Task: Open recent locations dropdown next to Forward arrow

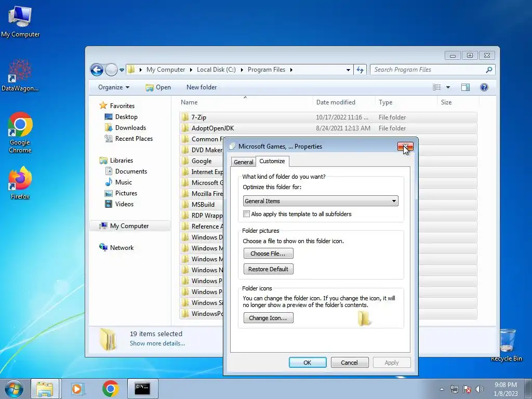Action: (122, 70)
